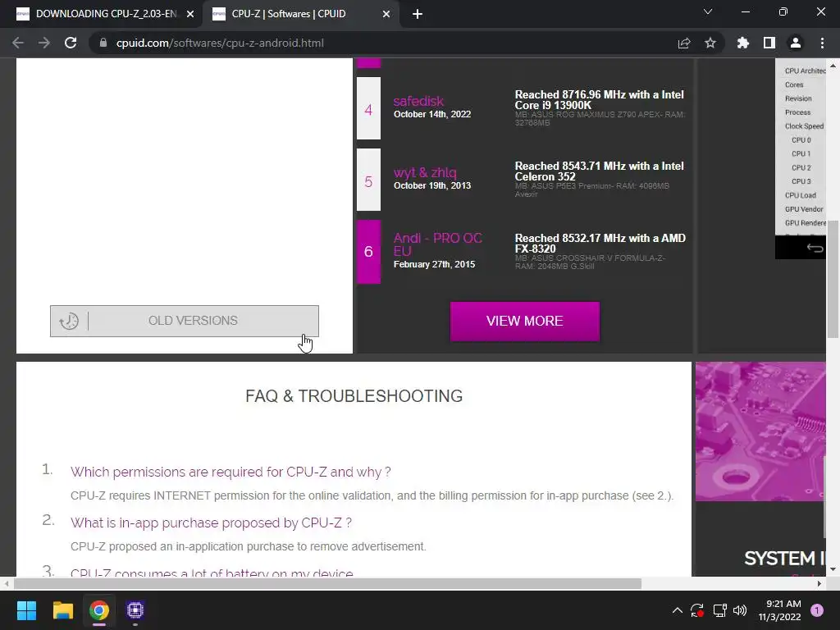The width and height of the screenshot is (840, 630).
Task: Click the FAQ & TROUBLESHOOTING heading
Action: [x=354, y=396]
